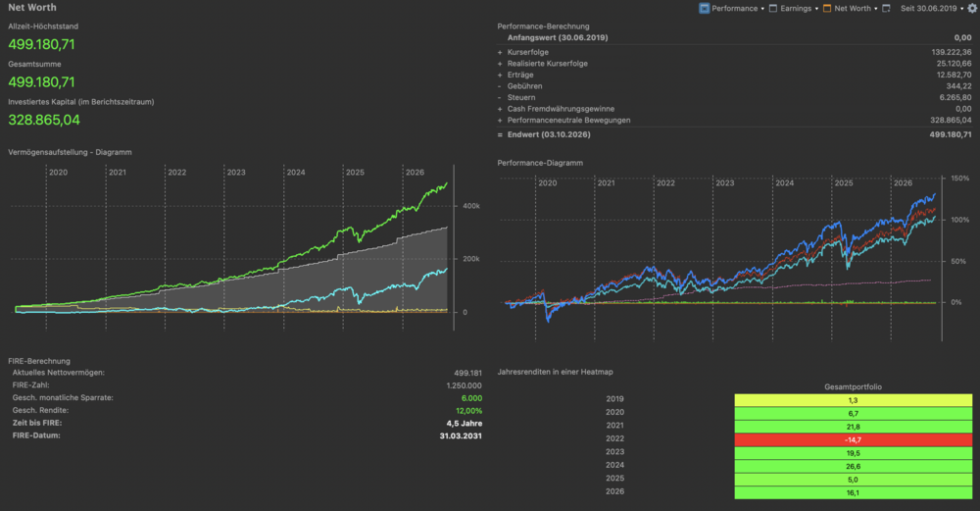Click the 2020 heatmap cell showing 6,7
The height and width of the screenshot is (511, 980).
click(854, 414)
